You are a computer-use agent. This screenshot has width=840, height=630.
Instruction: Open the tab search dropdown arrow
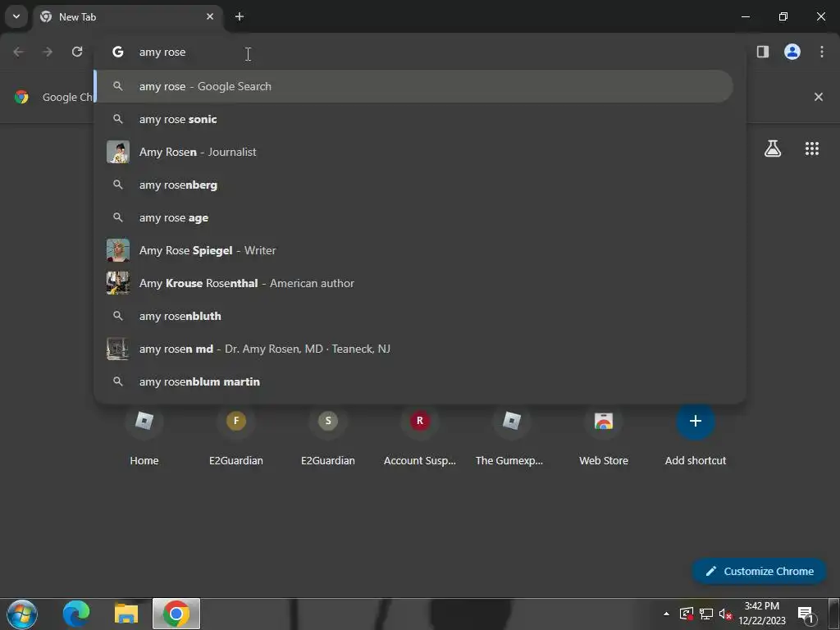[16, 16]
